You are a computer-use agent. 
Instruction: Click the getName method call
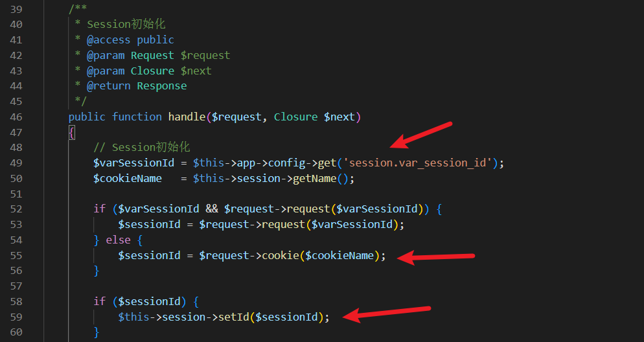(x=314, y=179)
